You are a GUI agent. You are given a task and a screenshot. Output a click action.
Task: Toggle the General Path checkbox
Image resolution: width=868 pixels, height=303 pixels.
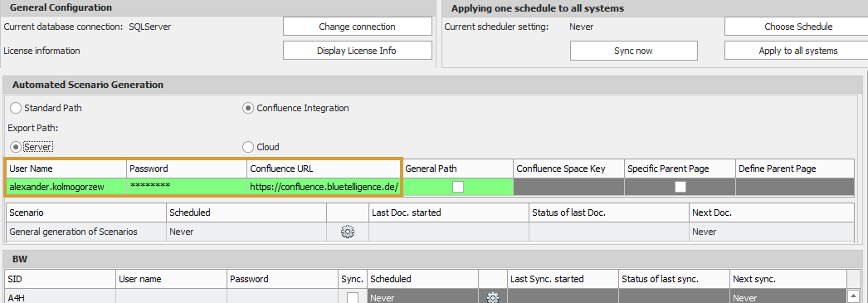click(x=458, y=188)
